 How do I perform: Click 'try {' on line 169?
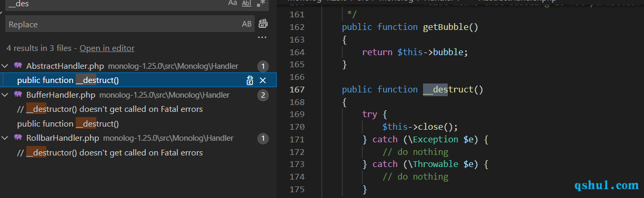[375, 114]
